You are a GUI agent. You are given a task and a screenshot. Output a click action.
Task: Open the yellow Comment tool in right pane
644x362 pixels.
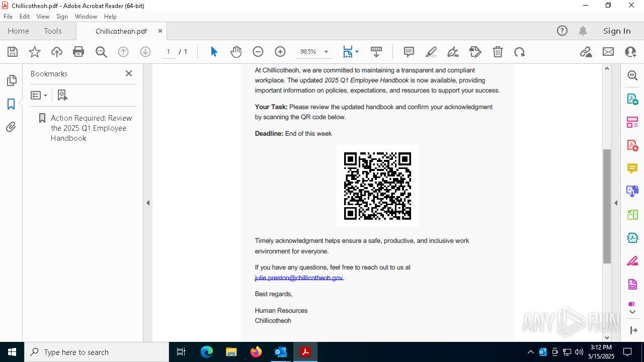632,168
